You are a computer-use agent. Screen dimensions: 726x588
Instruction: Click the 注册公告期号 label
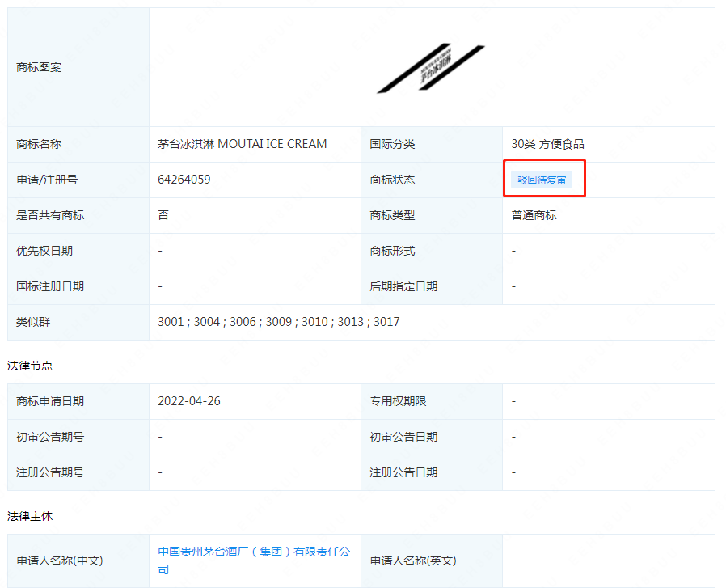[x=50, y=472]
